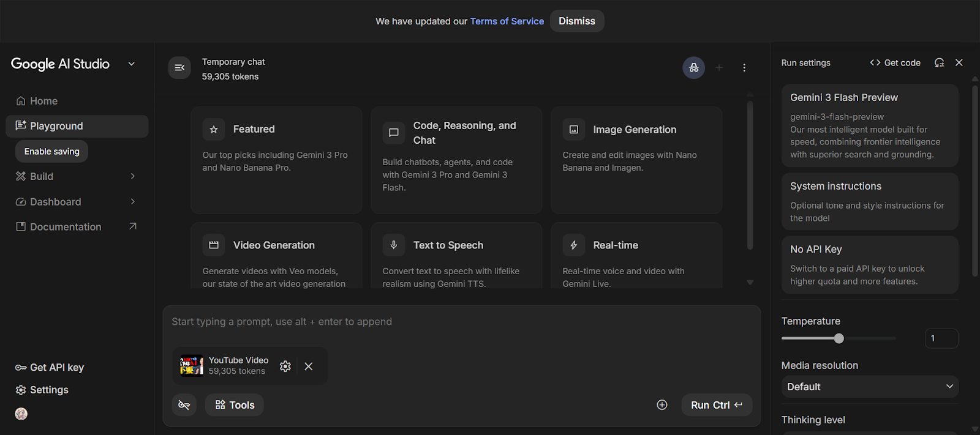Go to Home in sidebar

point(43,101)
